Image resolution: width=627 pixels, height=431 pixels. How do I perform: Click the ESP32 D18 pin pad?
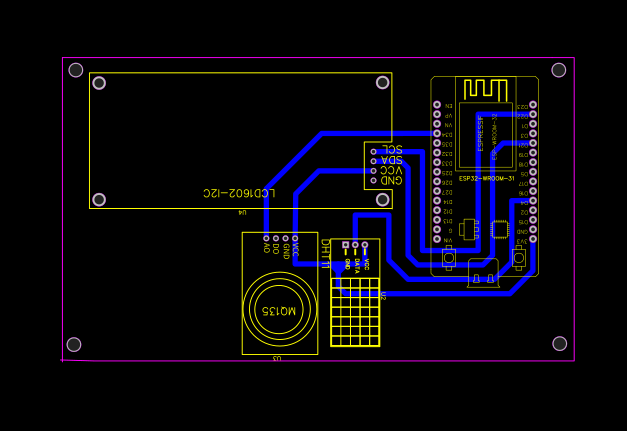tap(533, 162)
